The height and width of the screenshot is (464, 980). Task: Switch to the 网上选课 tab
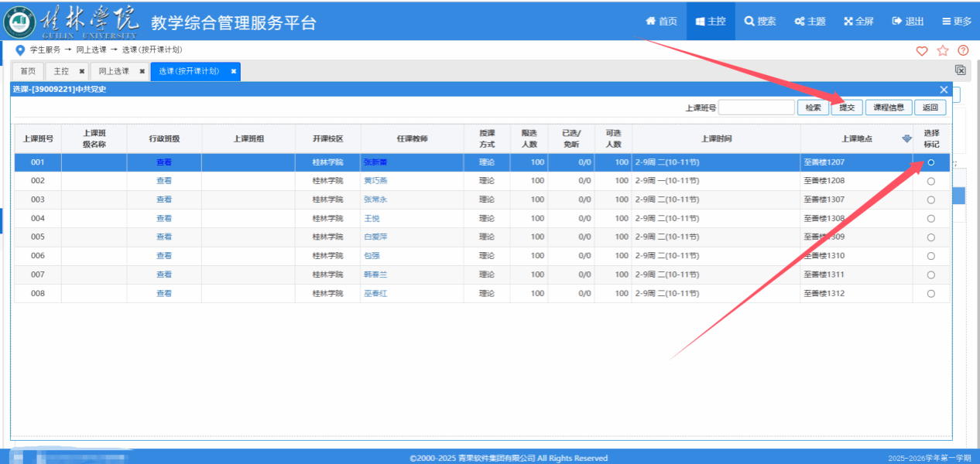(114, 71)
